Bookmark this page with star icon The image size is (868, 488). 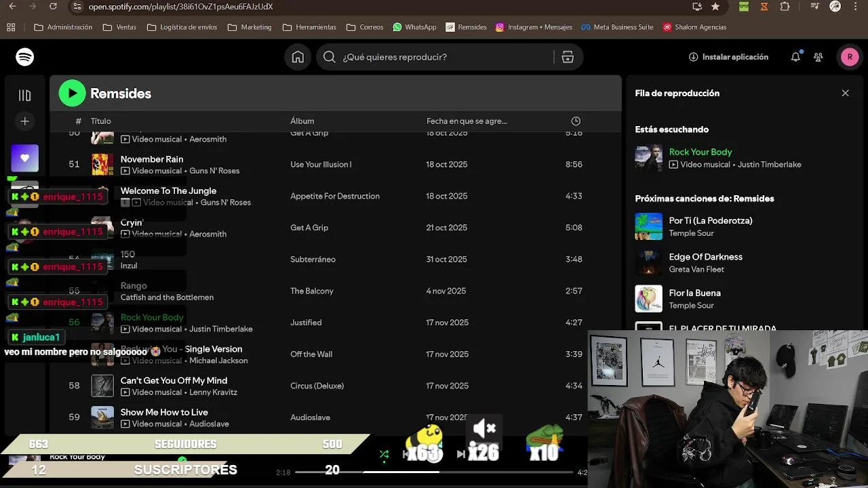coord(715,7)
